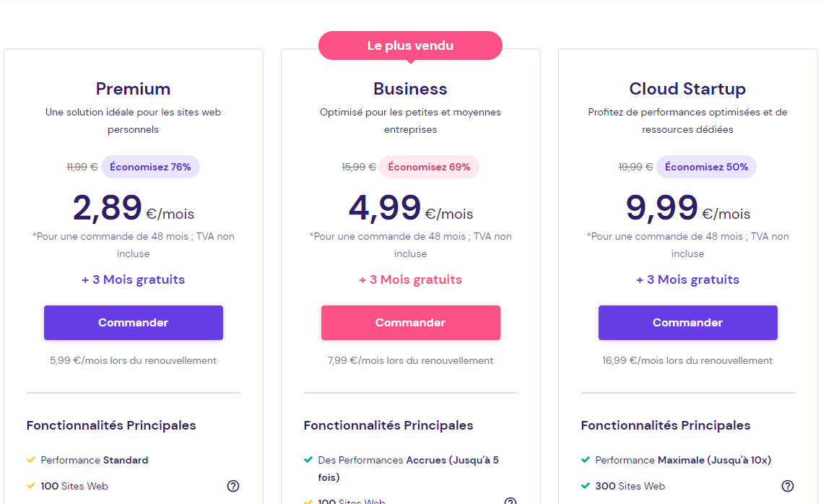Click the help icon beside Cloud Startup's 300 Sites Web

pyautogui.click(x=788, y=486)
